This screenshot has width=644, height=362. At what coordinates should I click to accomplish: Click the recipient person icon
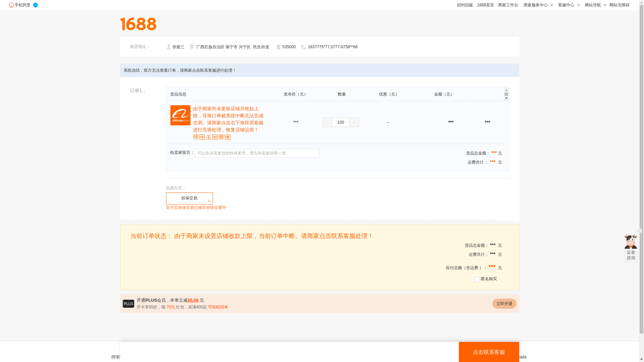[169, 47]
